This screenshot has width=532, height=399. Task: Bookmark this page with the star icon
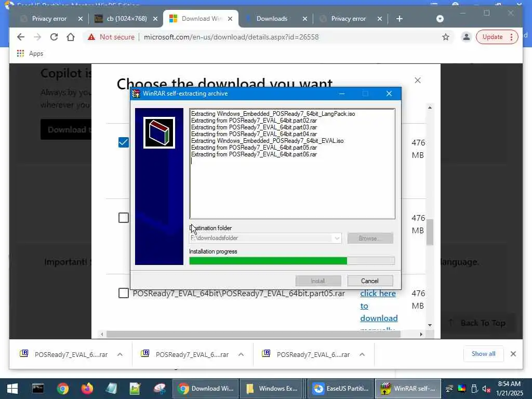(x=445, y=37)
